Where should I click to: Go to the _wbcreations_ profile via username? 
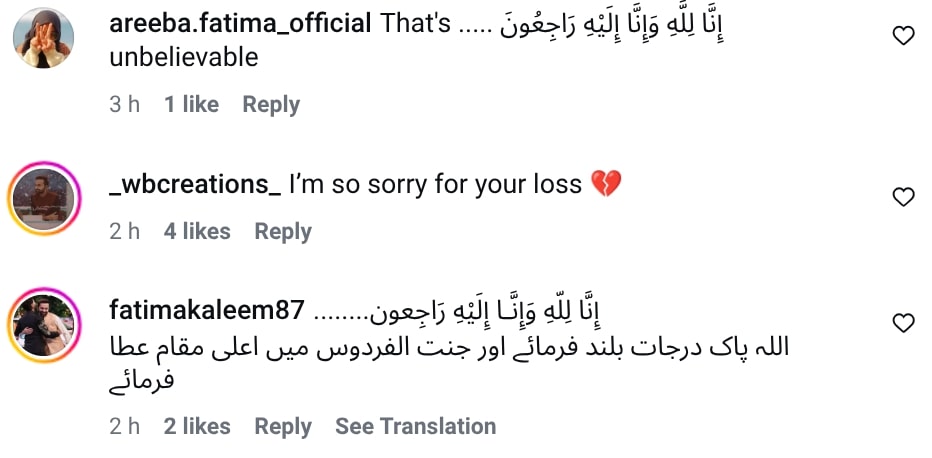(x=194, y=185)
